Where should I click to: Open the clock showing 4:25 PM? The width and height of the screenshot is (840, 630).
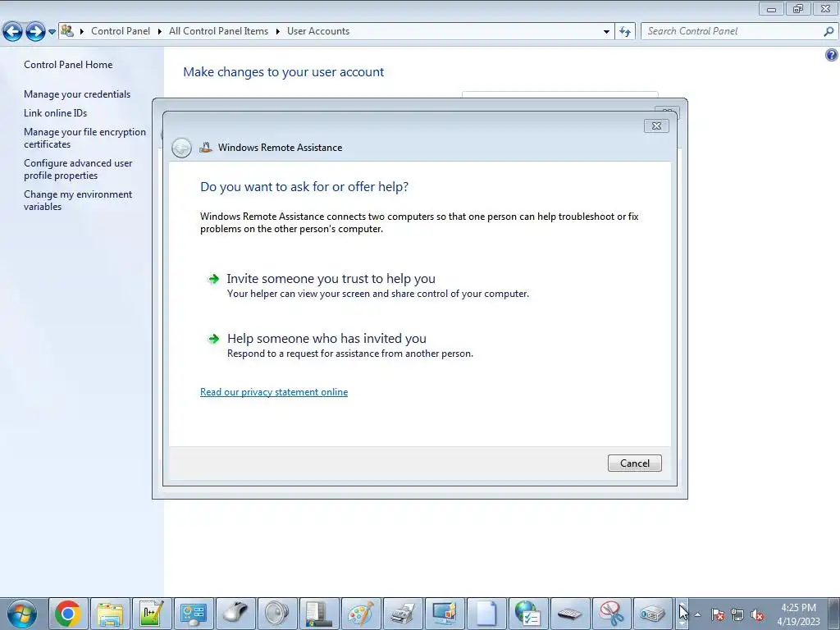pos(798,614)
